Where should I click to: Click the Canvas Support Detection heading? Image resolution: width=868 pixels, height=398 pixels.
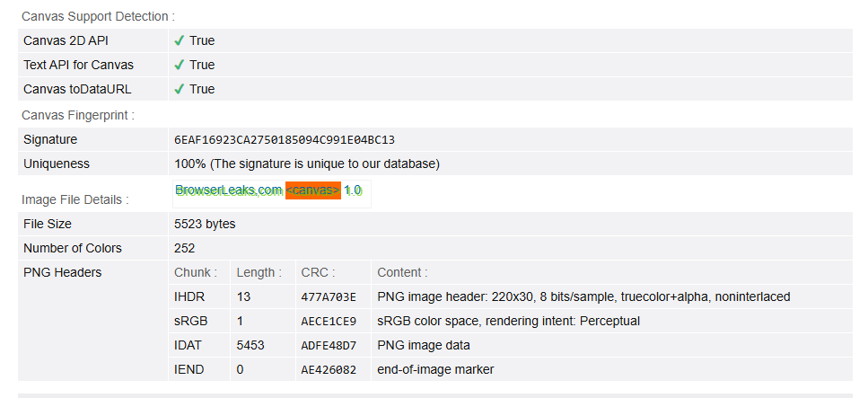pos(98,16)
